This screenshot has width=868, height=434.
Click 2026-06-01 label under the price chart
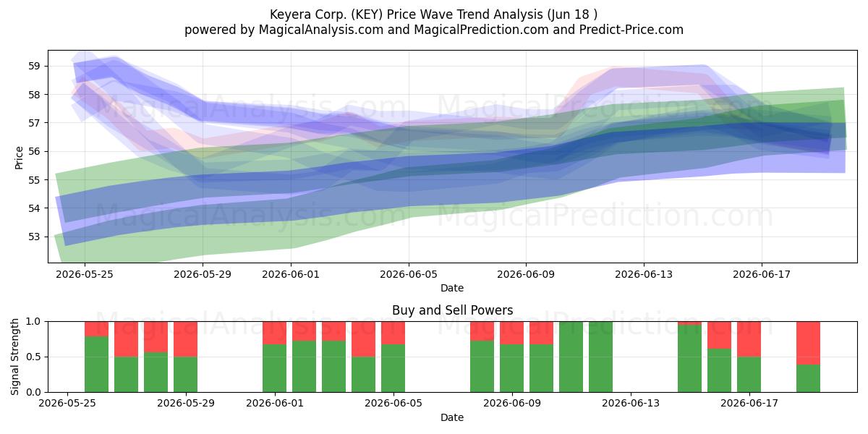point(291,274)
